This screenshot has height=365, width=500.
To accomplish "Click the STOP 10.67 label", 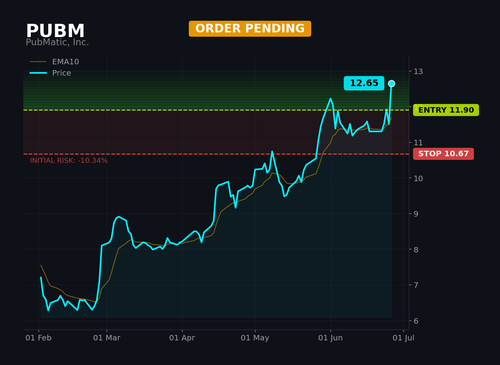I will [x=443, y=154].
